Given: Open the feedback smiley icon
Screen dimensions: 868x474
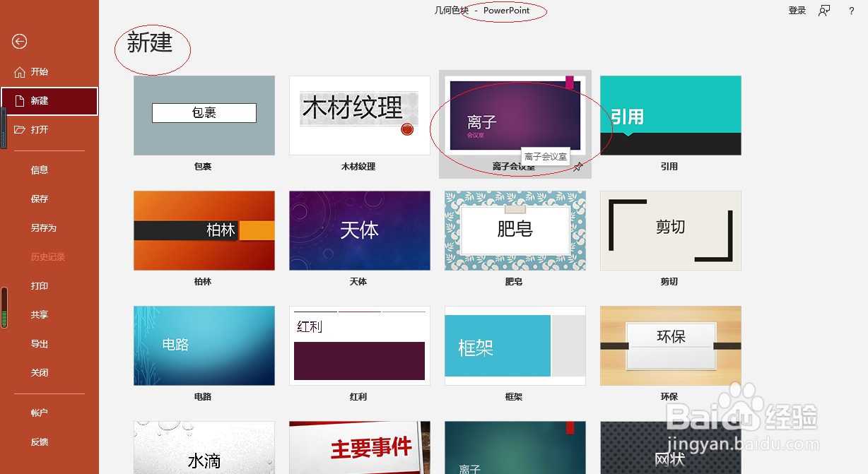Looking at the screenshot, I should 824,11.
